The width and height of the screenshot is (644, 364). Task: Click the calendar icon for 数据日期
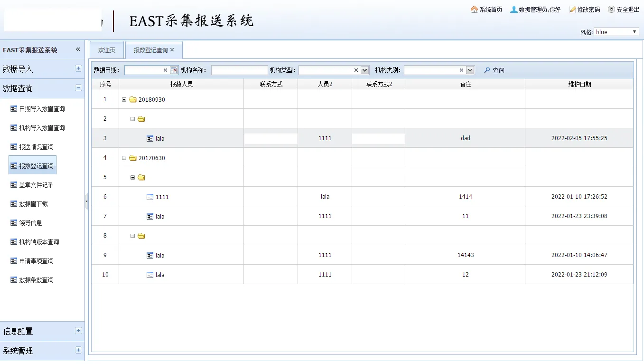point(174,70)
